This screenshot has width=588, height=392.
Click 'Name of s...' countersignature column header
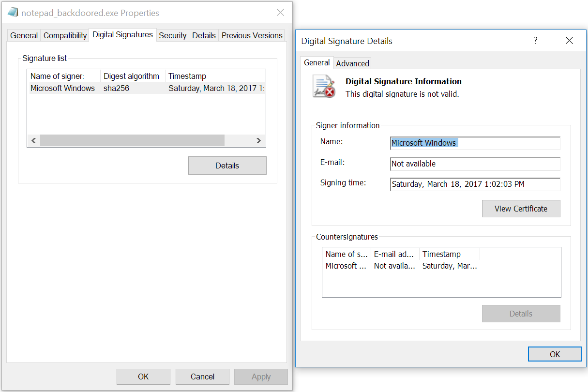point(347,254)
